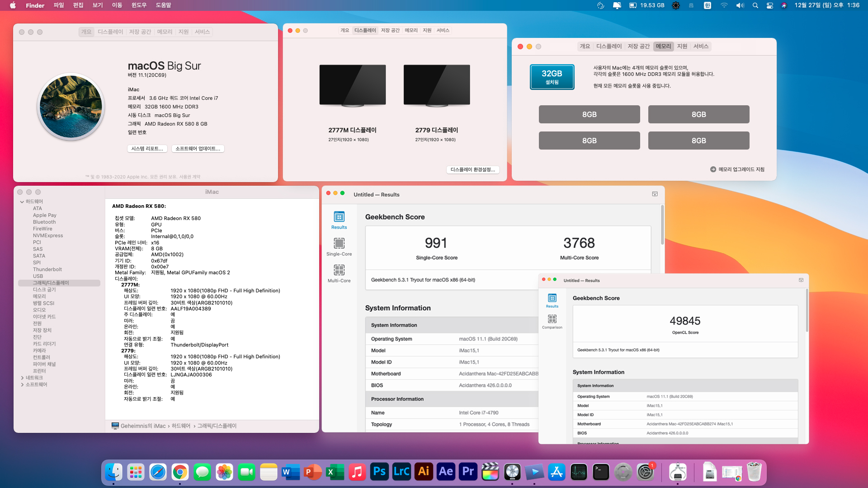Select Thunderbolt in the hardware sidebar
Image resolution: width=868 pixels, height=488 pixels.
coord(47,269)
